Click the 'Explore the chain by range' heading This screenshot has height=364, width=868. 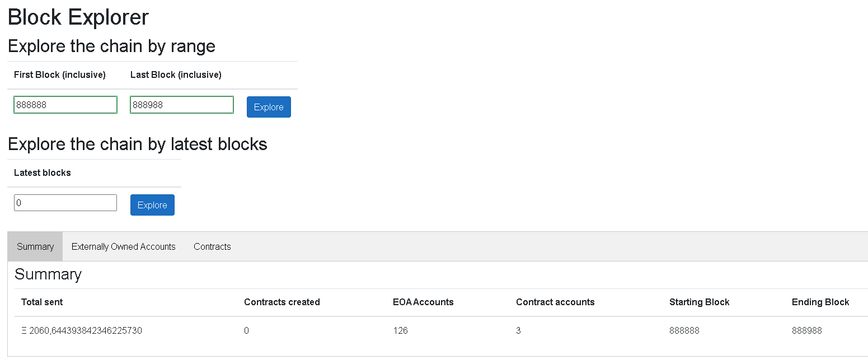point(112,46)
